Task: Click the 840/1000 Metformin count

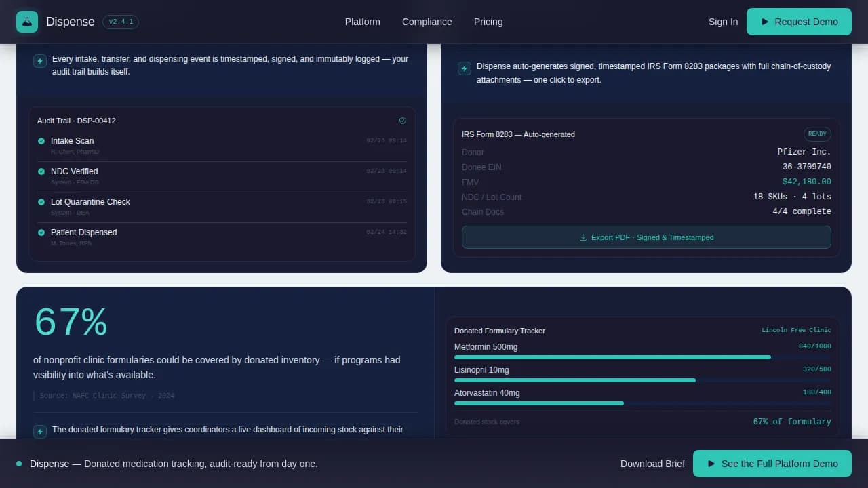Action: [815, 346]
